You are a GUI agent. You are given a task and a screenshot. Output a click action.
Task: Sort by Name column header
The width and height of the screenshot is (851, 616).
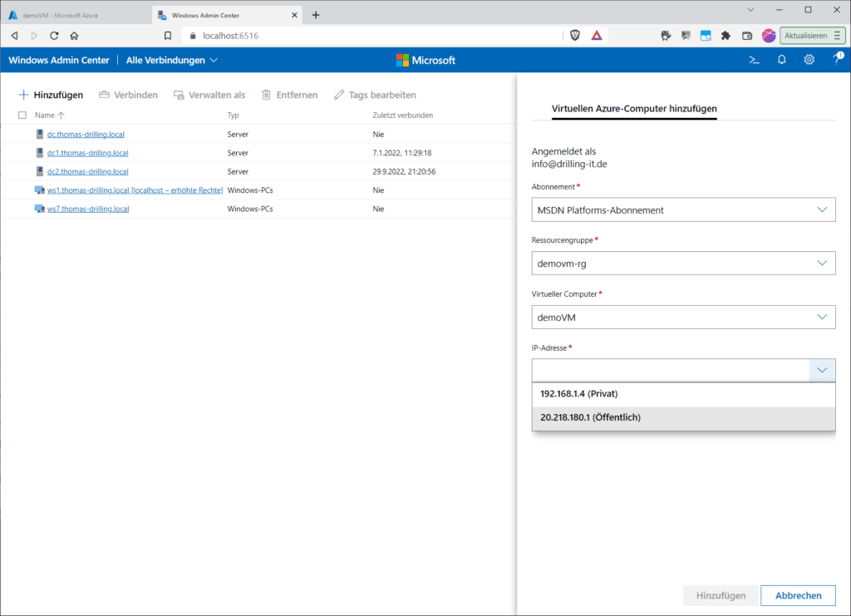click(49, 115)
